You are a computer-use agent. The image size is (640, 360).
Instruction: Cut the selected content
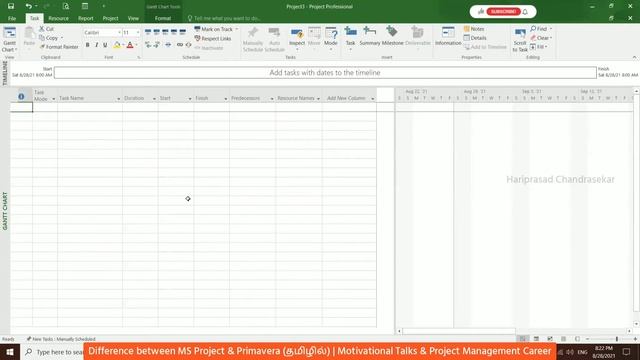coord(47,29)
